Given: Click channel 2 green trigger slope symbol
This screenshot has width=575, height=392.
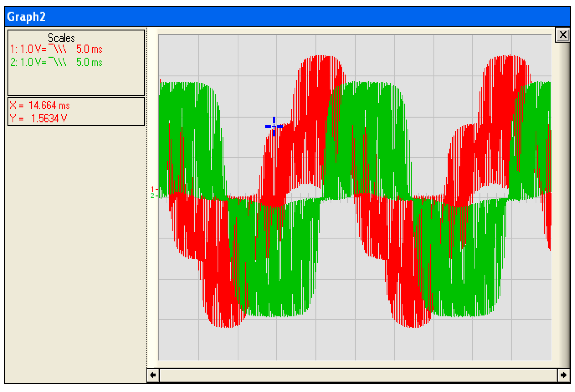Looking at the screenshot, I should click(x=58, y=62).
